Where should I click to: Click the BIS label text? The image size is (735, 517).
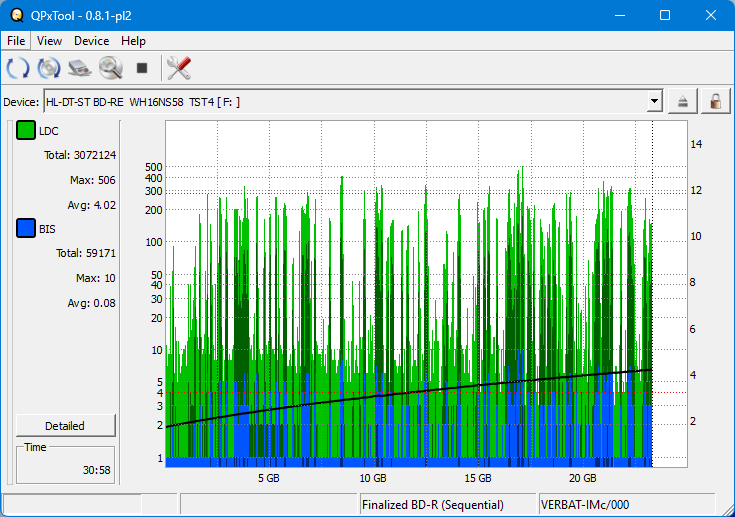click(x=47, y=229)
